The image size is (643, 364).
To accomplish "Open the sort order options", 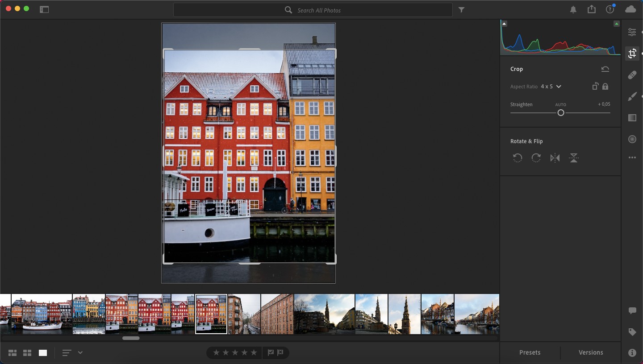I will tap(67, 353).
